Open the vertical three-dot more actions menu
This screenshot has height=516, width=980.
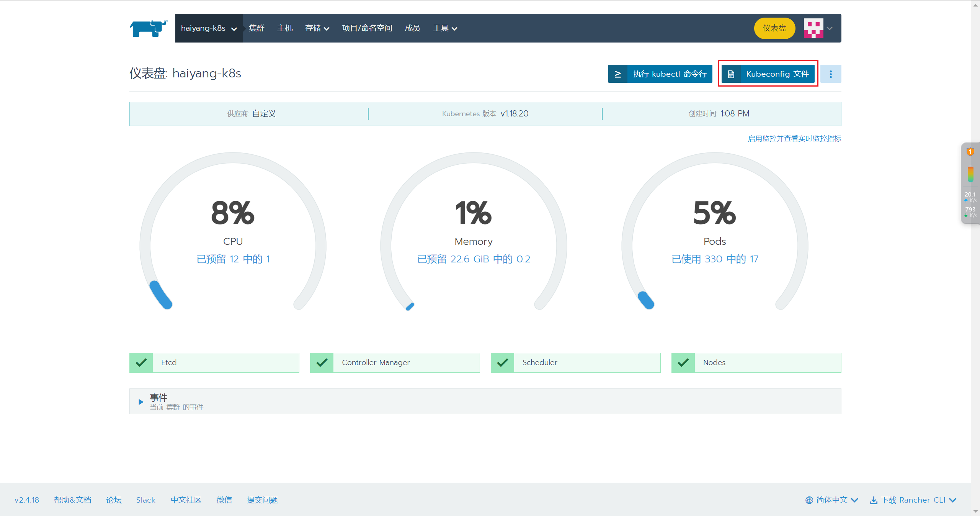pyautogui.click(x=831, y=74)
